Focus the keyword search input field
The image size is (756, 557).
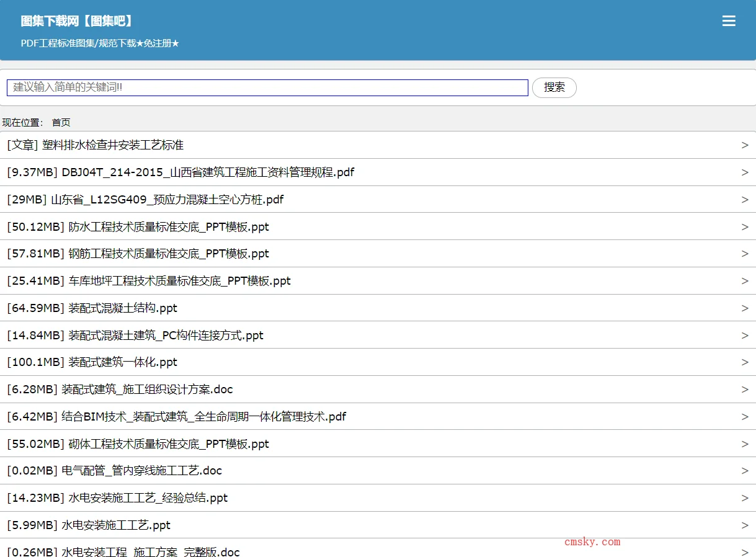pos(267,87)
